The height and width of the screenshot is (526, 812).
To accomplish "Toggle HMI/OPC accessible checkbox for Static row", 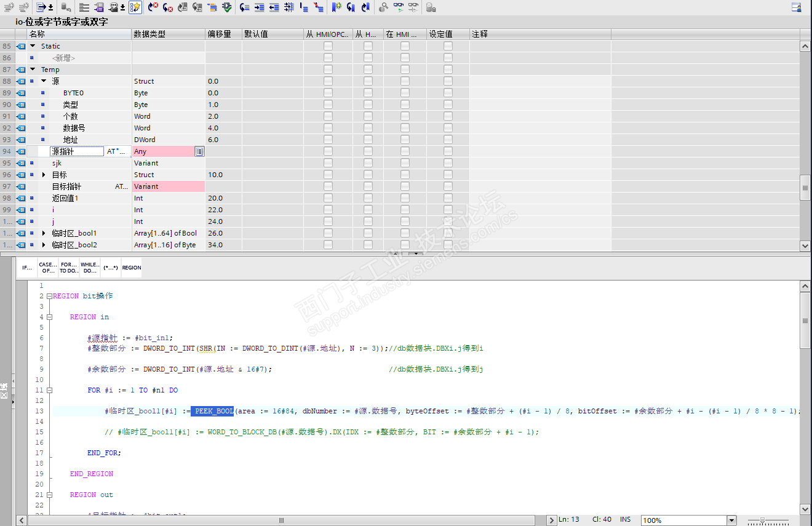I will (x=328, y=46).
